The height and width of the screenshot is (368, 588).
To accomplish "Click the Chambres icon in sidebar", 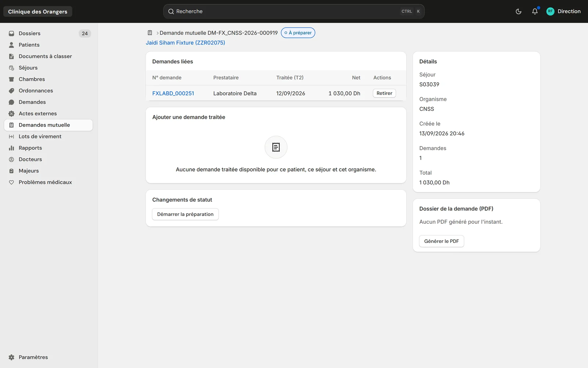I will 11,79.
